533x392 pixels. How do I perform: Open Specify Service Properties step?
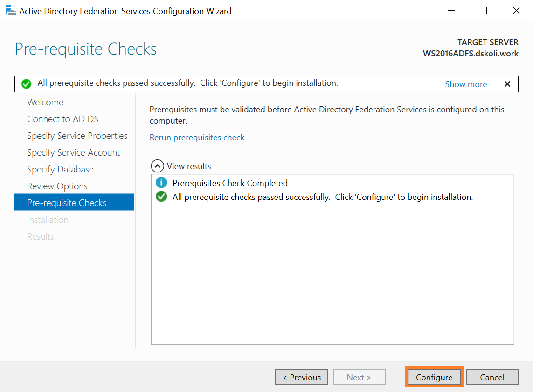(77, 136)
